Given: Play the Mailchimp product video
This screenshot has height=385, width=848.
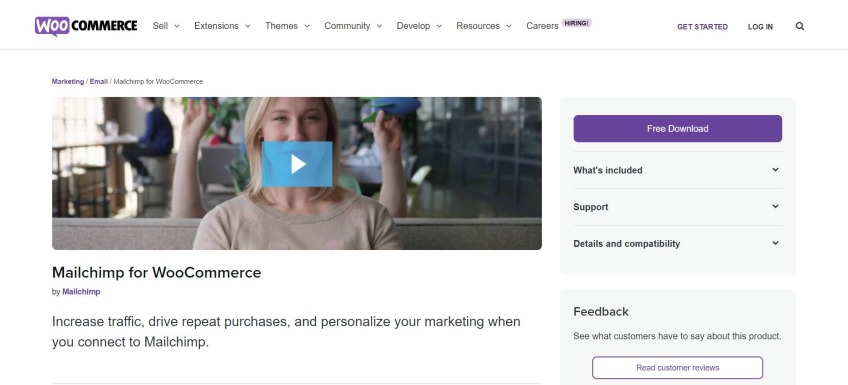Looking at the screenshot, I should [x=297, y=164].
